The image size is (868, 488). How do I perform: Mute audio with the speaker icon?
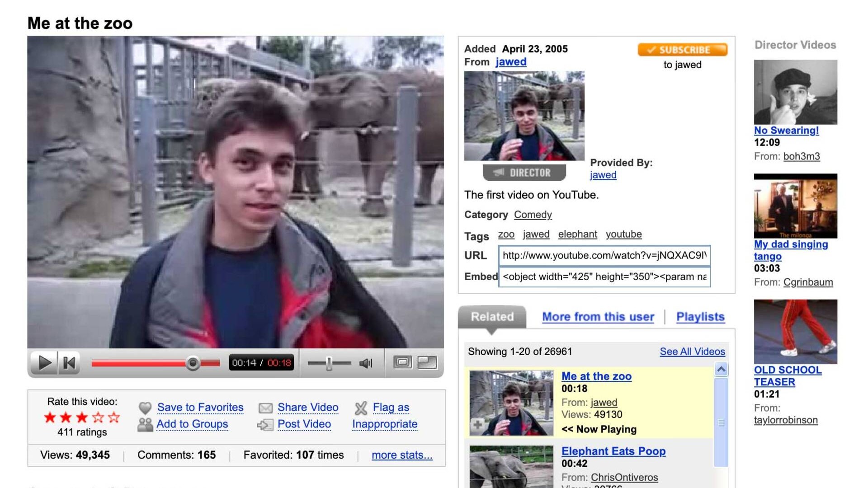(365, 363)
